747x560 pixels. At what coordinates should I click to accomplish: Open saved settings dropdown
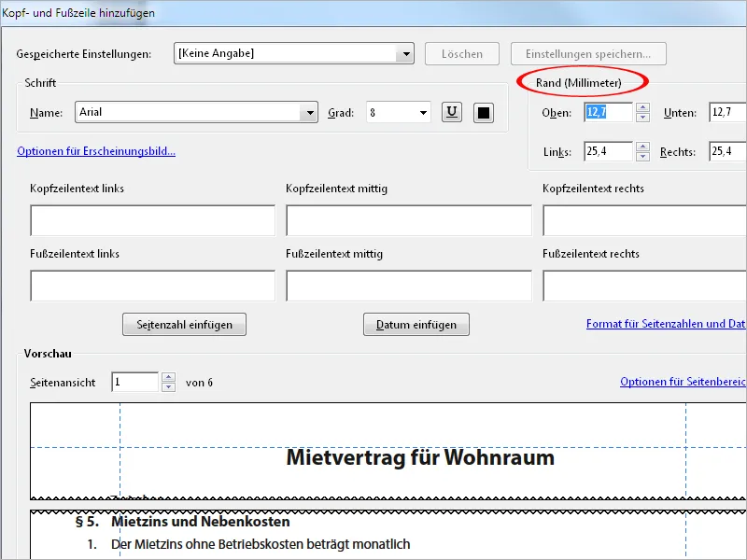click(x=405, y=54)
